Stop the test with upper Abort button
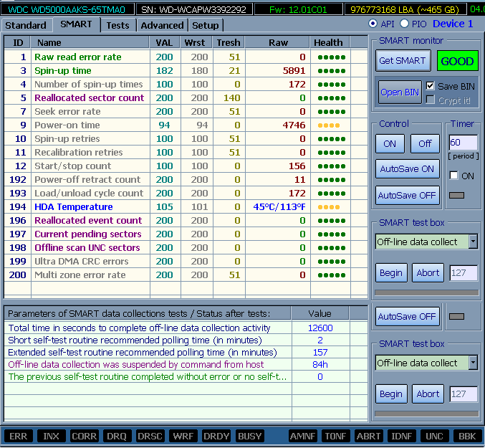Viewport: 485px width, 448px height. point(428,273)
